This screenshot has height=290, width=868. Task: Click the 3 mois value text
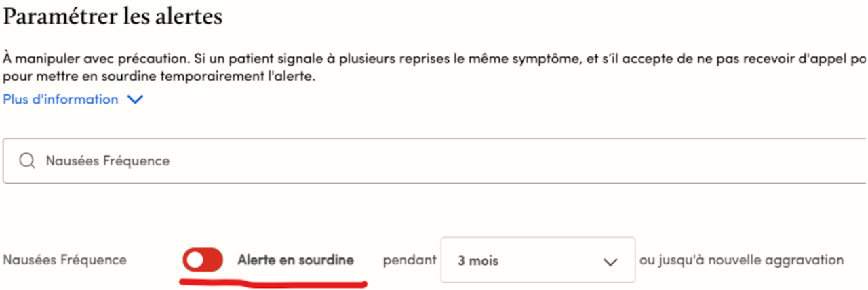(x=479, y=261)
